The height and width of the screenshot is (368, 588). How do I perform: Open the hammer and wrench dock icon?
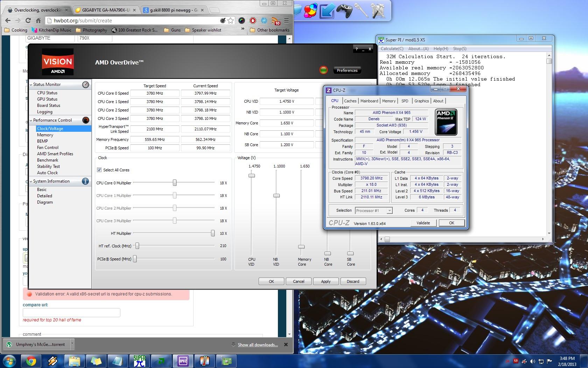pyautogui.click(x=378, y=11)
